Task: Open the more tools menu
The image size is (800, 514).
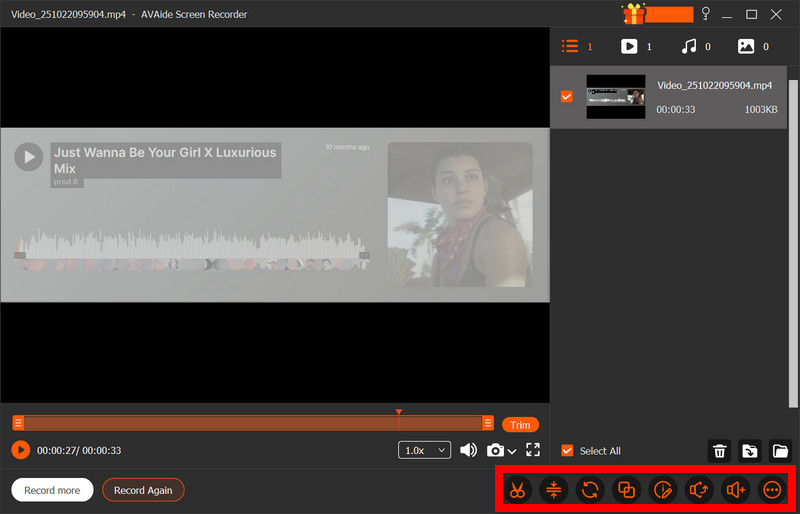Action: [x=772, y=490]
